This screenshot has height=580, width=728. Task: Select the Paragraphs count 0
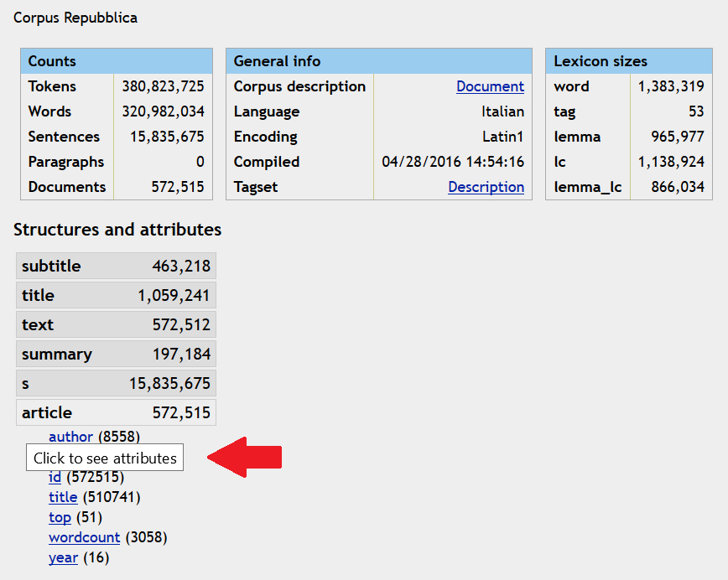click(200, 162)
